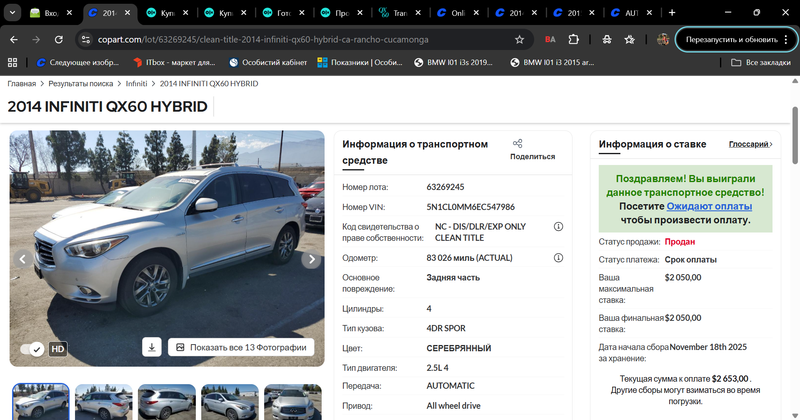Go to Главная breadcrumb

coord(21,84)
